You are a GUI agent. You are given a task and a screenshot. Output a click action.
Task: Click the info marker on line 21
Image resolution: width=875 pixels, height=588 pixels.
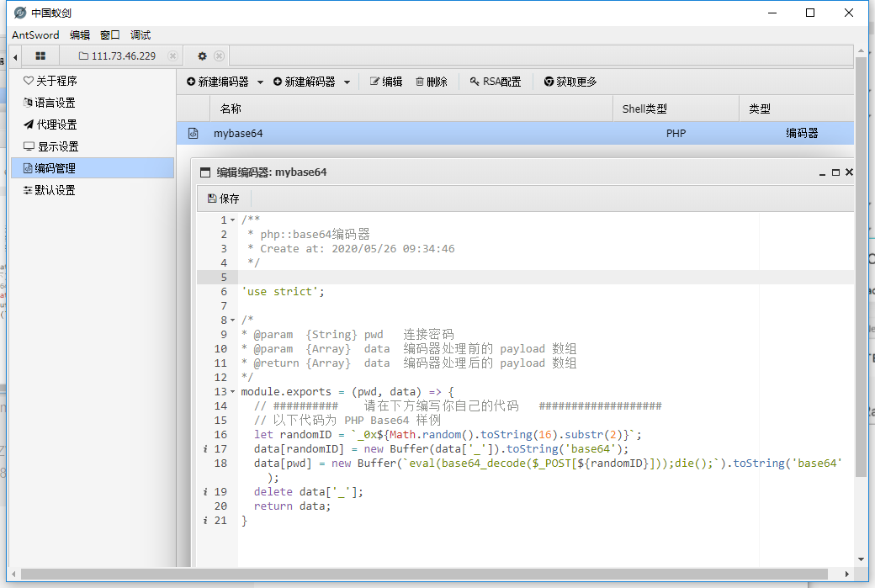click(204, 520)
